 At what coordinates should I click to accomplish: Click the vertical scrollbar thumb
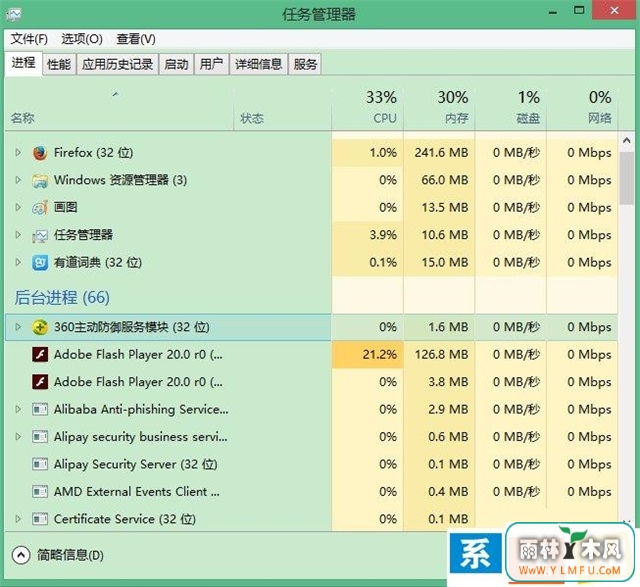[627, 178]
